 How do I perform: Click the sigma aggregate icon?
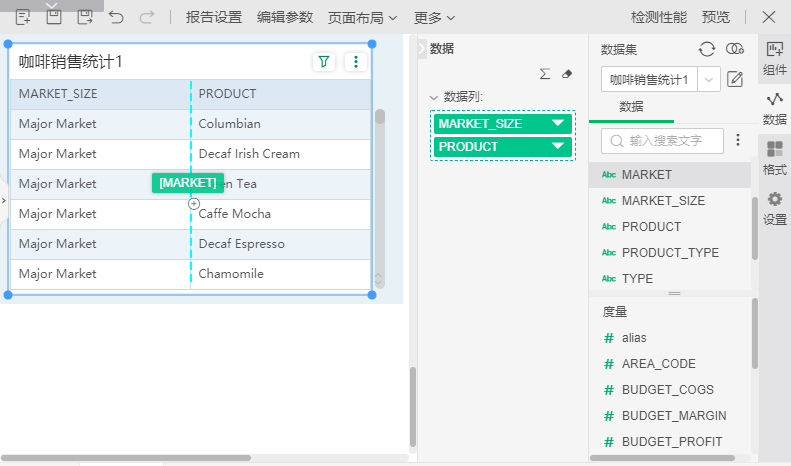pyautogui.click(x=545, y=74)
